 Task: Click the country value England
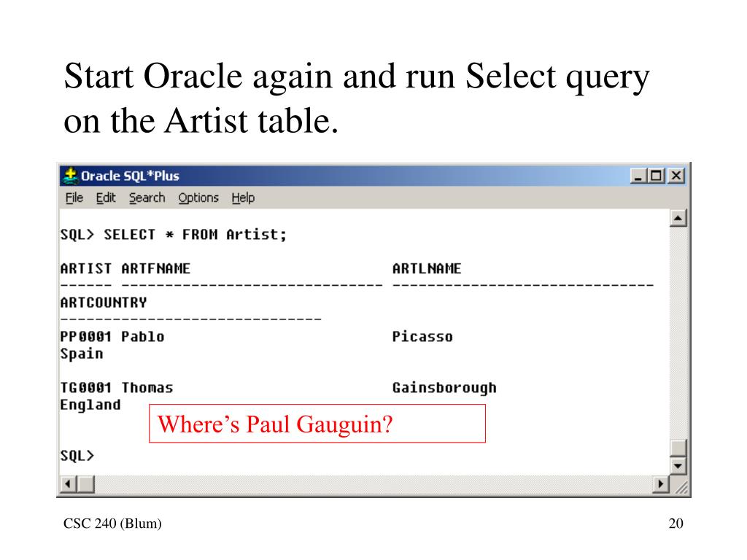90,405
